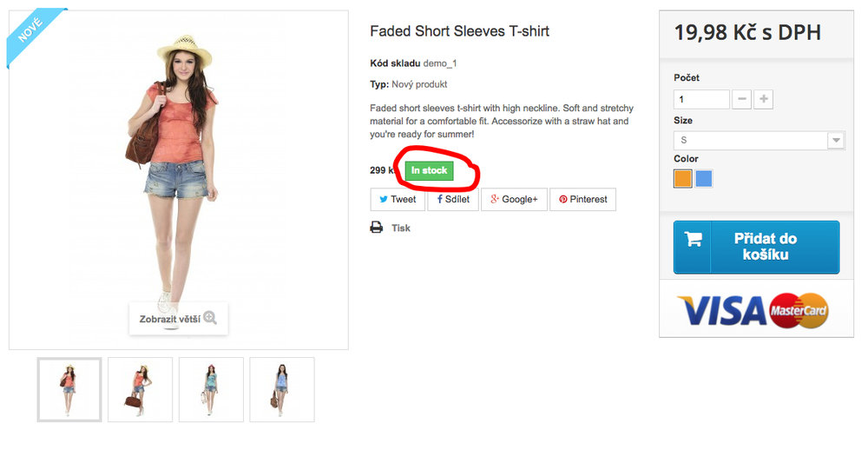This screenshot has height=470, width=868.
Task: Click the shopping cart icon
Action: (x=694, y=240)
